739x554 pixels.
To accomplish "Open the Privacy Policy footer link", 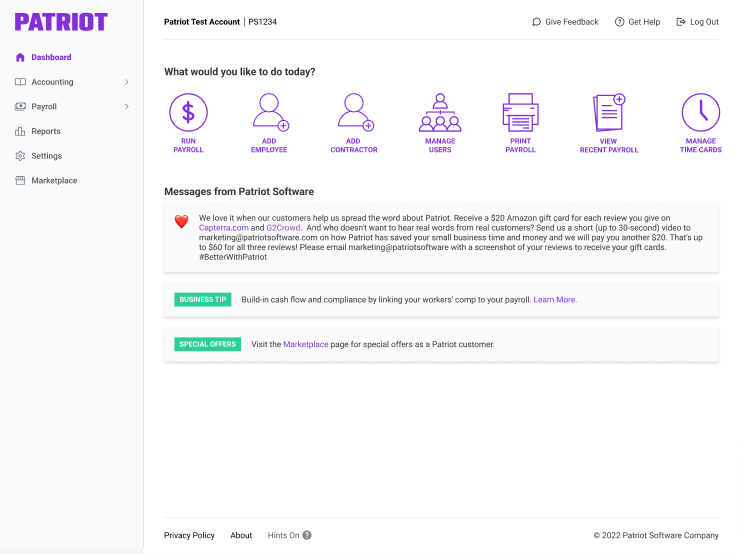I will (x=189, y=535).
